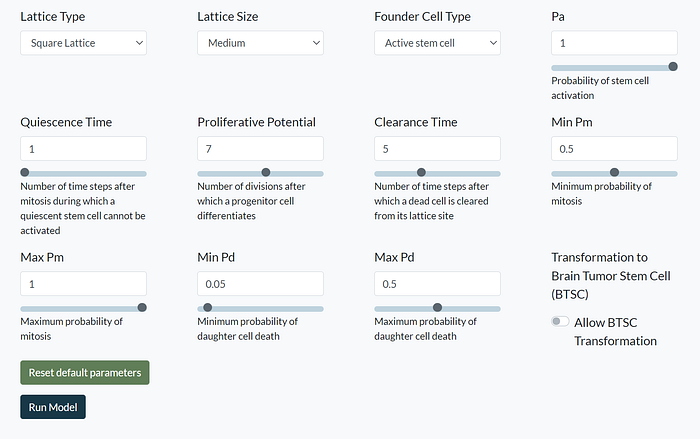Viewport: 700px width, 439px height.
Task: Click the Run Model button
Action: (x=53, y=407)
